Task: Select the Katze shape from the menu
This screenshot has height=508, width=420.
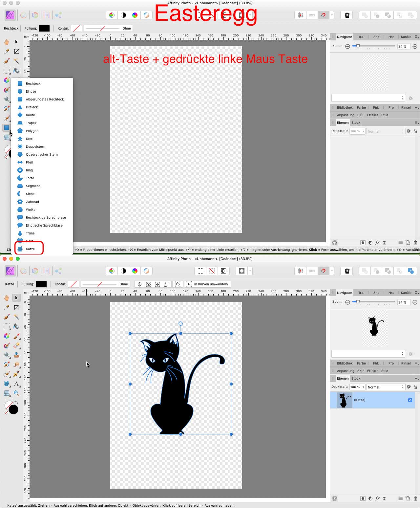Action: pyautogui.click(x=30, y=249)
